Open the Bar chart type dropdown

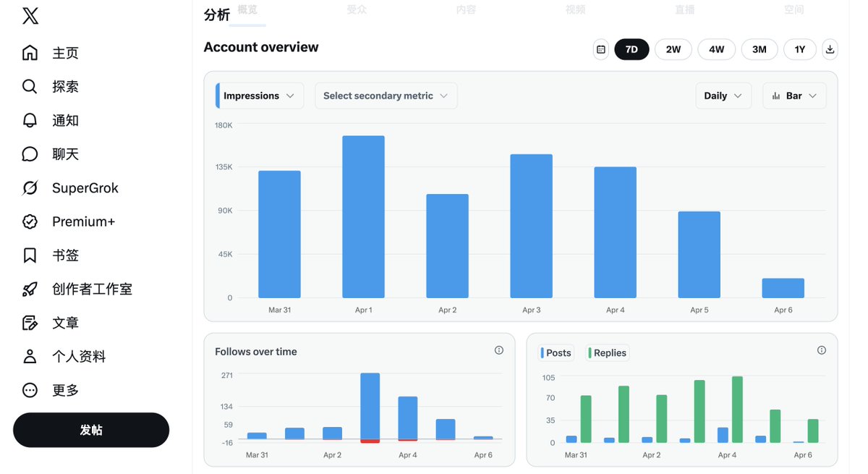[x=794, y=96]
